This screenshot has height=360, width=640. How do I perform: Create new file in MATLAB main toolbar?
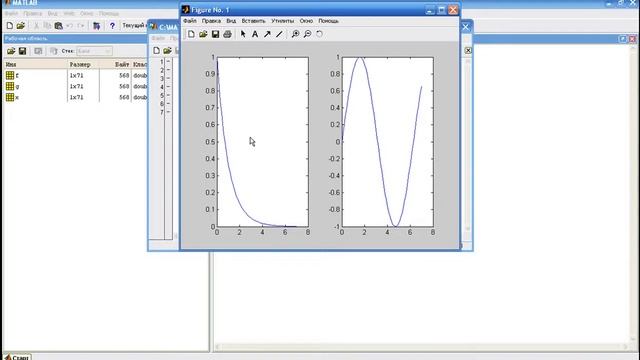(x=9, y=26)
